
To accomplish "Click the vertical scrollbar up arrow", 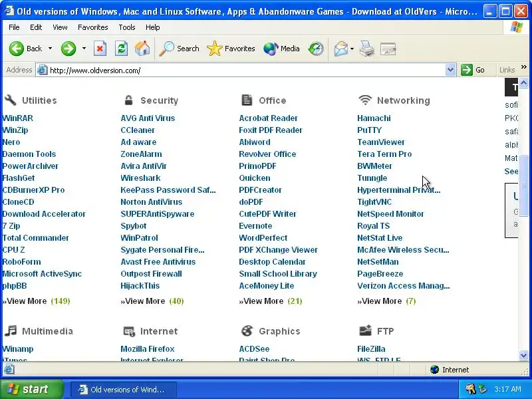I will [x=523, y=82].
